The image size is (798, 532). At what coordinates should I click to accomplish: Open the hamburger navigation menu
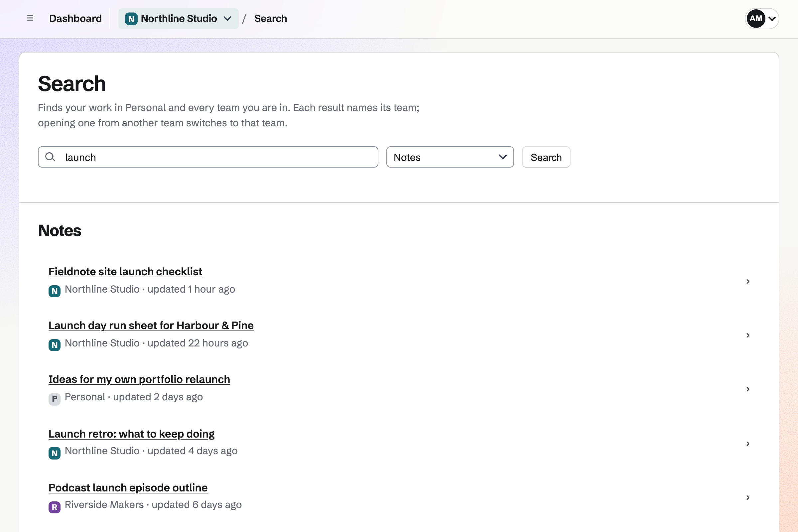coord(30,18)
